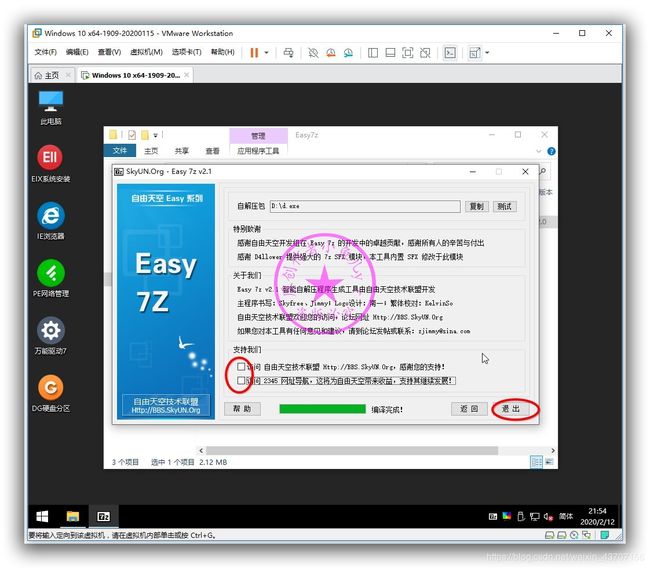Screen dimensions: 650x568
Task: Click the revert to snapshot toolbar icon
Action: (x=331, y=53)
